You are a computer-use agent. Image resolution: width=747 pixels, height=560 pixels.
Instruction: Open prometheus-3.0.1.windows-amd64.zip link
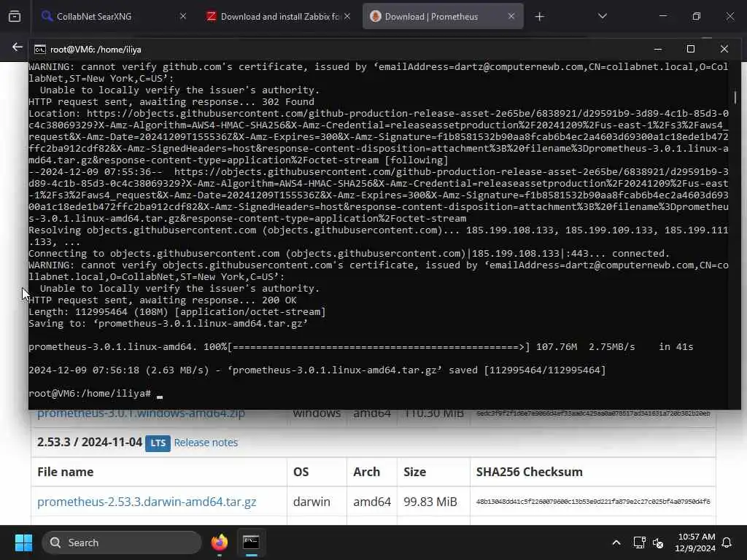pos(141,413)
